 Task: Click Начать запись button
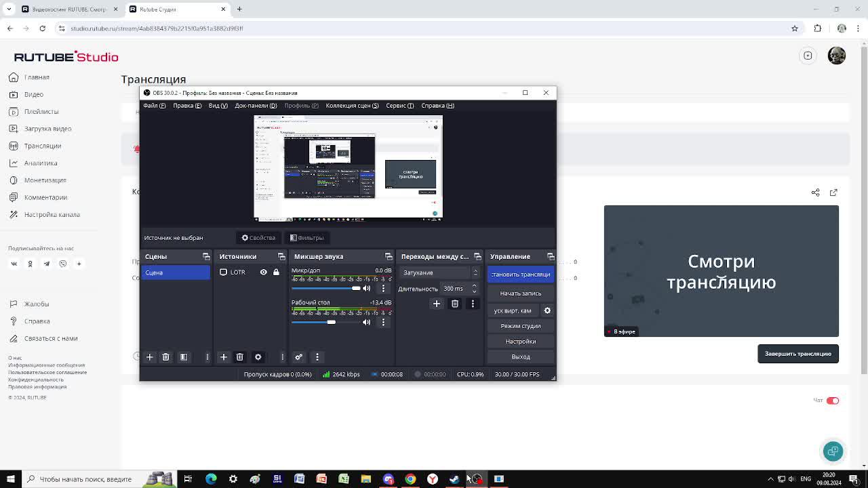(521, 293)
